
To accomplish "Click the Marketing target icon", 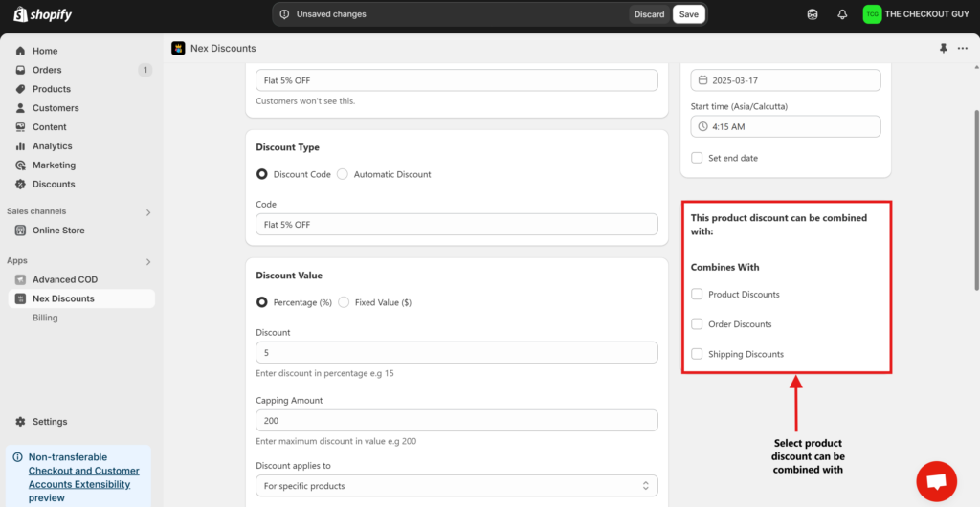I will 21,165.
